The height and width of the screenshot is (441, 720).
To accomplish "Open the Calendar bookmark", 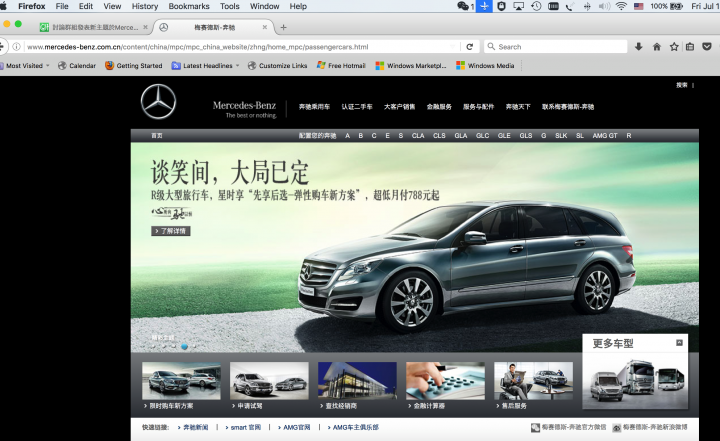I will pos(77,66).
